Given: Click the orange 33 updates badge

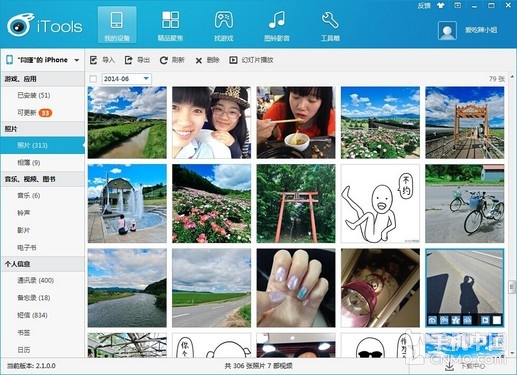Looking at the screenshot, I should [45, 113].
